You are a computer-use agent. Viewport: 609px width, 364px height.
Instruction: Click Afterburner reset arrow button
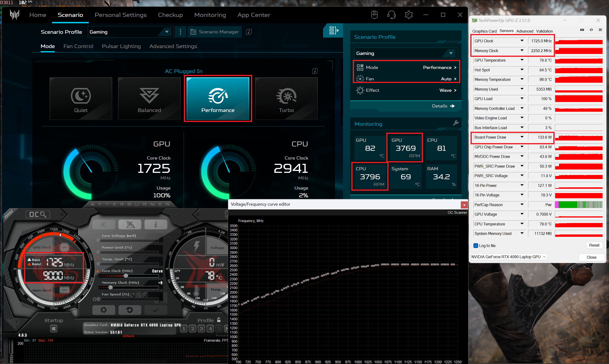point(130,310)
